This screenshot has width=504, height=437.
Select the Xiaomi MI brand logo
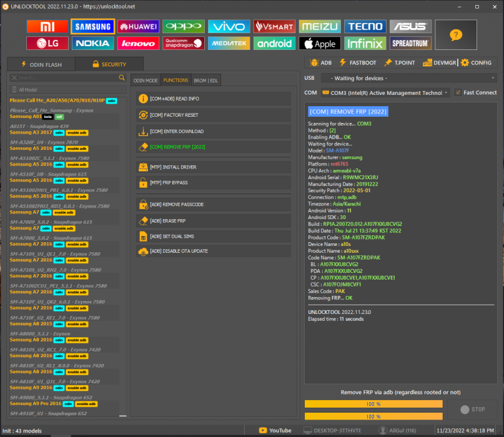pyautogui.click(x=47, y=27)
